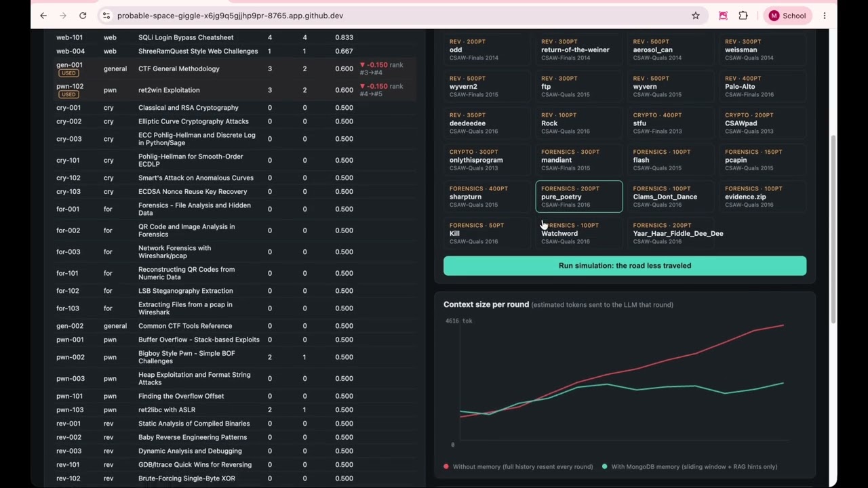Pick the sharpturn forensics challenge card
868x488 pixels.
point(487,197)
